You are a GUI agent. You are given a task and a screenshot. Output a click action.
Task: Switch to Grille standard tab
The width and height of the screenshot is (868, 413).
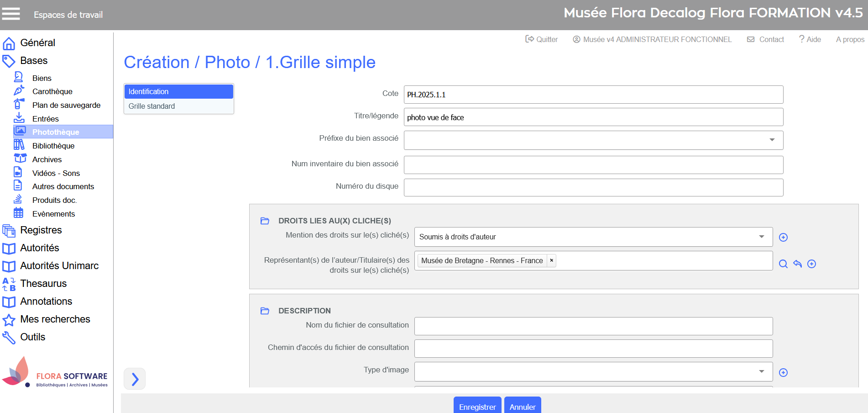coord(152,106)
